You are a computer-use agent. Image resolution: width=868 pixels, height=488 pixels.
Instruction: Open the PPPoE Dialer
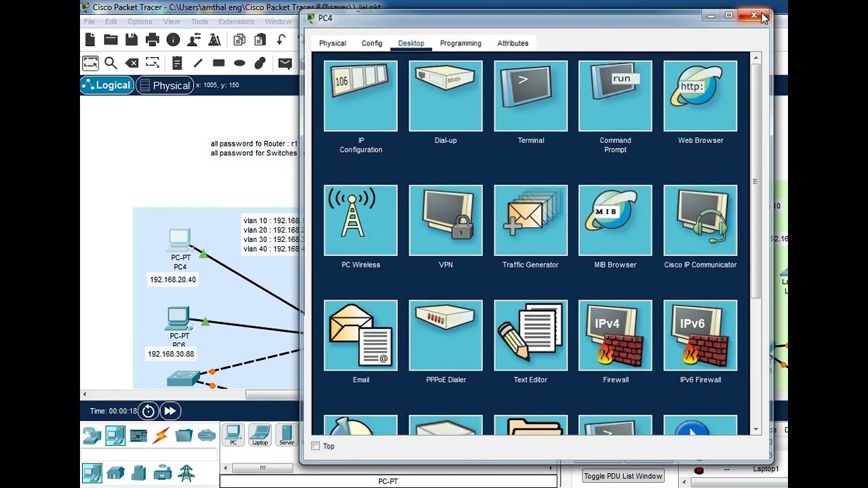point(446,335)
